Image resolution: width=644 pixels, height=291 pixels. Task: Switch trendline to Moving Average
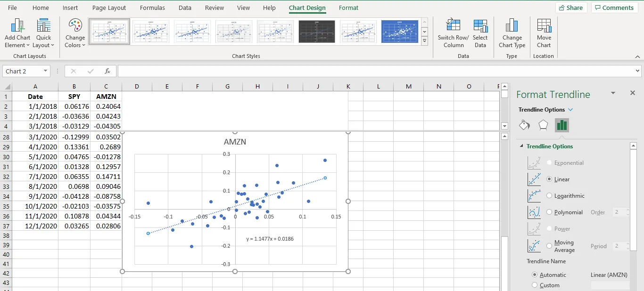549,246
